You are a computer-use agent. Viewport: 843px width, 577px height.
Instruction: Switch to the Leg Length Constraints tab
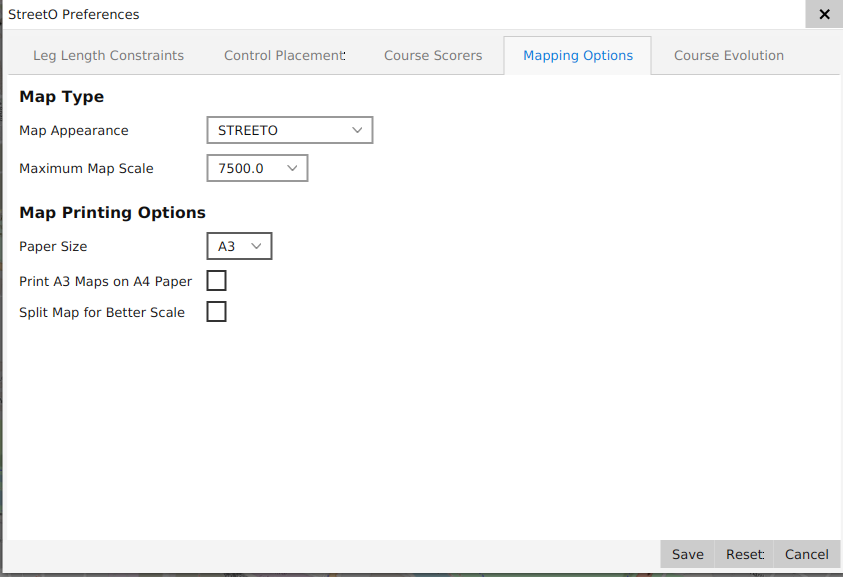(x=108, y=56)
